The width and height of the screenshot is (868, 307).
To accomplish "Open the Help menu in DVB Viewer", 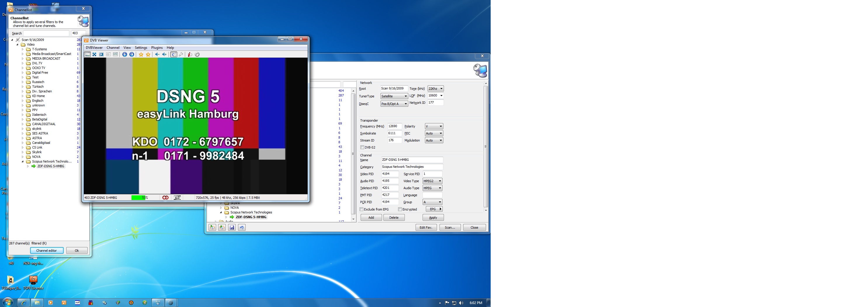I will click(x=171, y=48).
